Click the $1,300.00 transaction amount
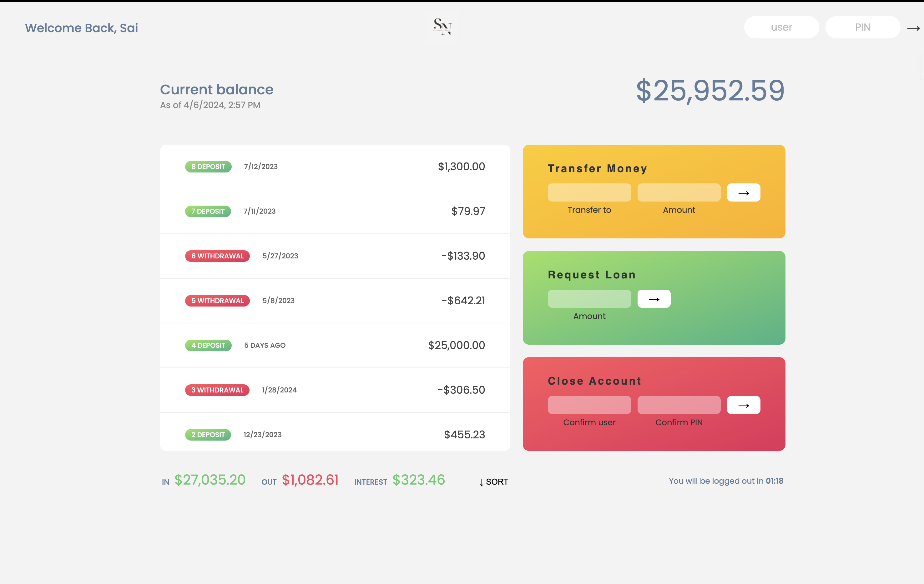This screenshot has height=584, width=924. (x=461, y=167)
